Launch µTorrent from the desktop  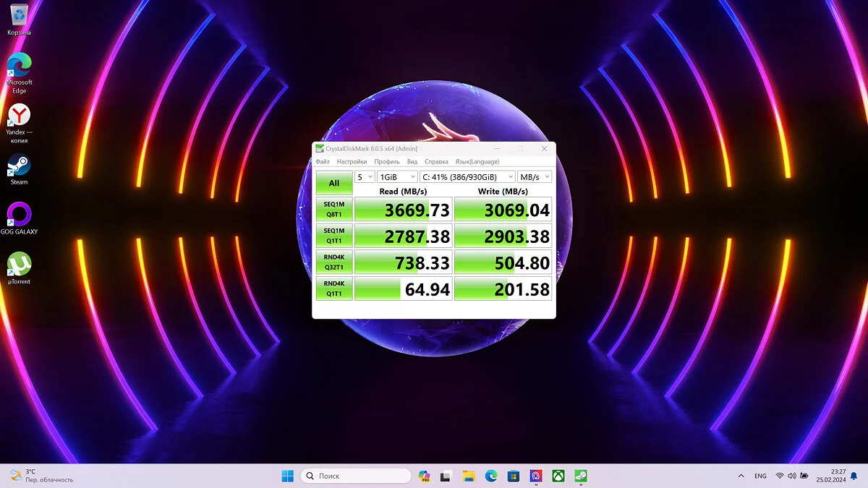pyautogui.click(x=19, y=265)
